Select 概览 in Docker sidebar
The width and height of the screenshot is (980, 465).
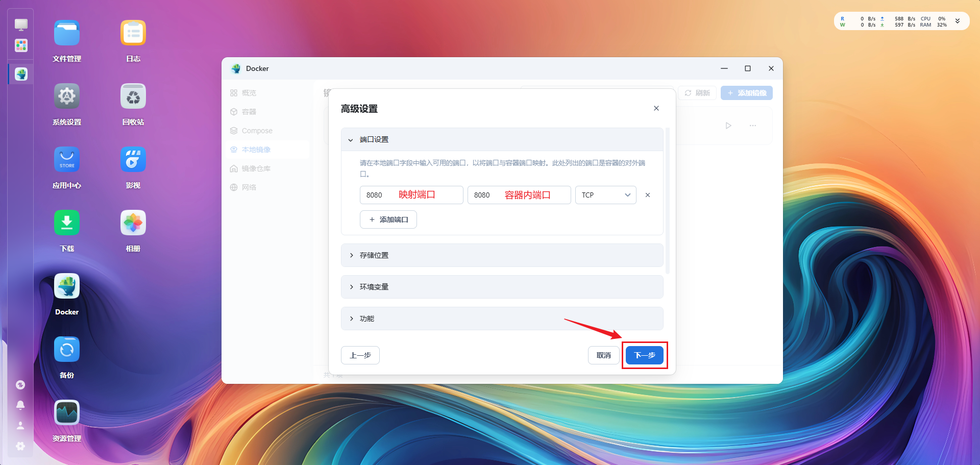pos(268,93)
